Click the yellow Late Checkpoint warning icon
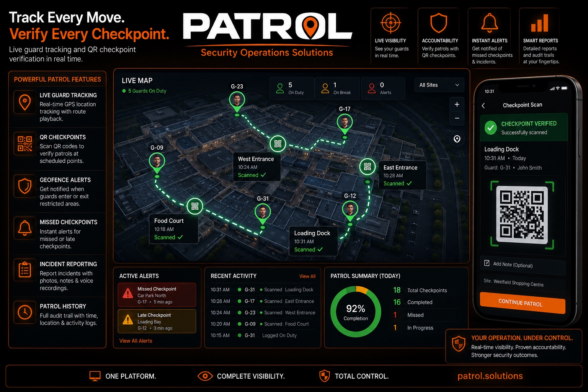Screen dimensions: 588x392 (127, 320)
